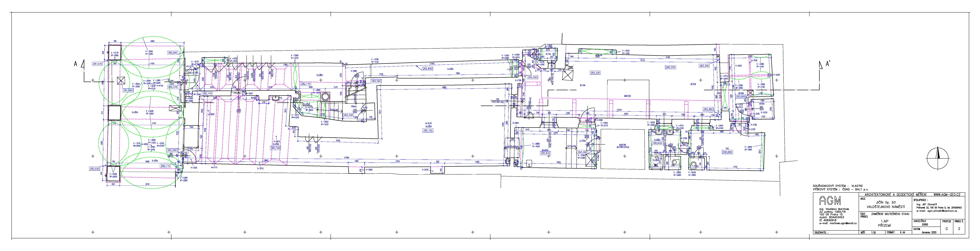Select the elevation label 282,110
This screenshot has width=980, height=251.
coord(166,166)
